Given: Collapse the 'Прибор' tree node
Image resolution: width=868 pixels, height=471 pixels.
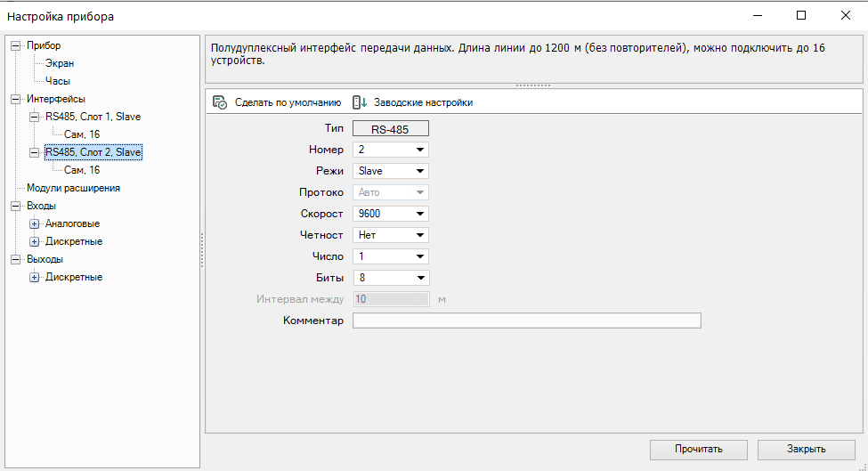Looking at the screenshot, I should coord(15,46).
